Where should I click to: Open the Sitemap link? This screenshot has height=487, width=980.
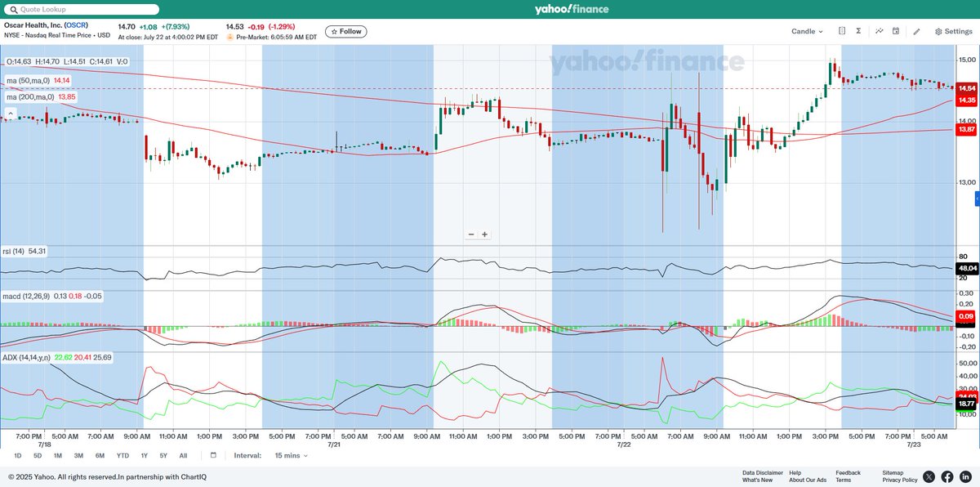(893, 472)
